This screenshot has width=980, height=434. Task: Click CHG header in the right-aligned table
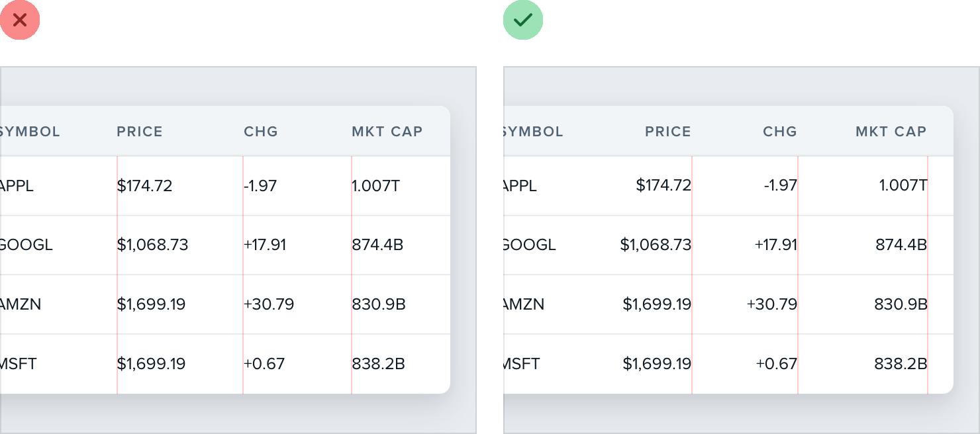pos(780,132)
